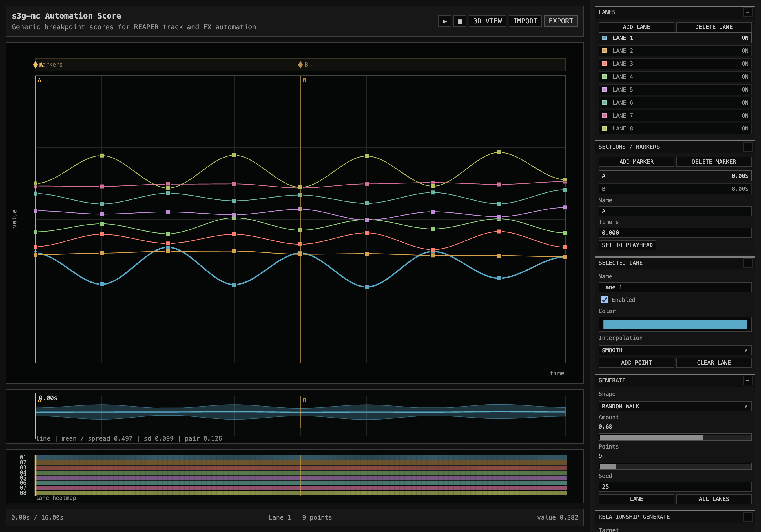The image size is (761, 532).
Task: Select marker B at 8.00S in list
Action: tap(675, 189)
